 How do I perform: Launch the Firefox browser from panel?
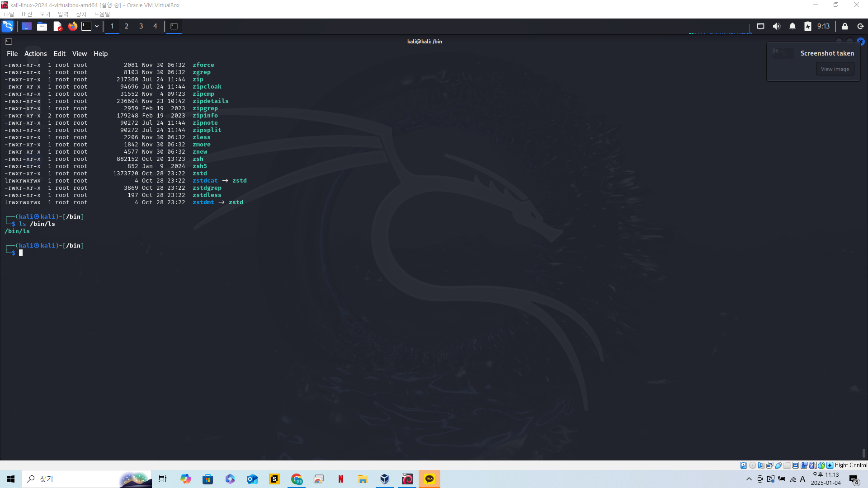(x=72, y=26)
